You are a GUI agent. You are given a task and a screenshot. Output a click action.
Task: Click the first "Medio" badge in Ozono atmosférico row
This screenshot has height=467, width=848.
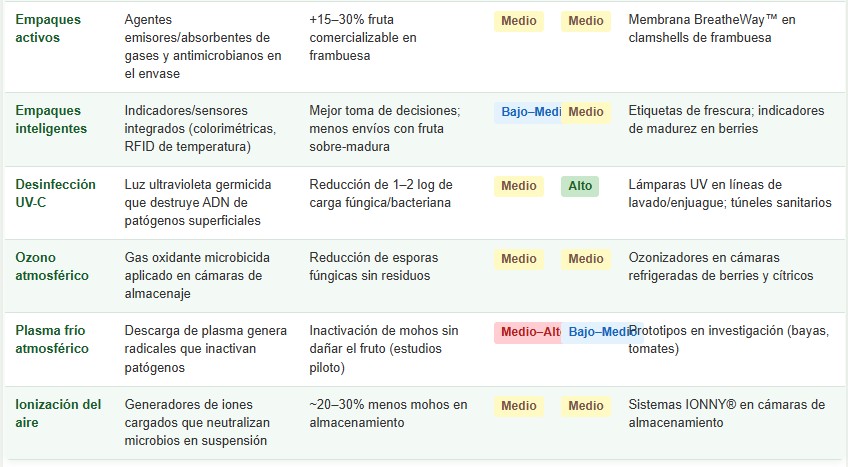(518, 260)
